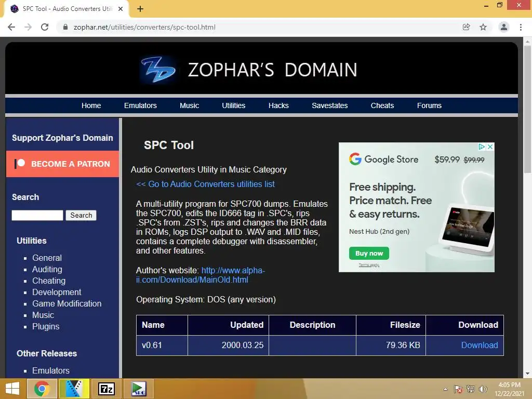Open Music utilities sidebar link
The image size is (532, 399).
point(43,315)
